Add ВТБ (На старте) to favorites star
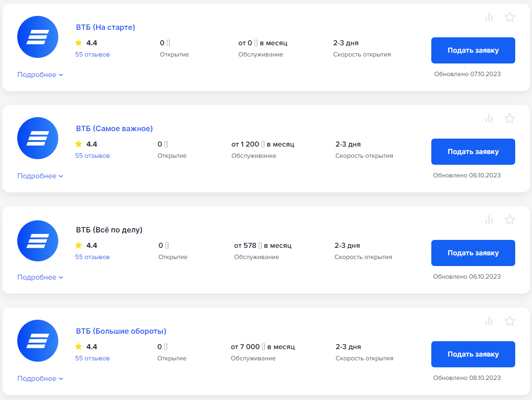This screenshot has height=400, width=532. coord(510,17)
